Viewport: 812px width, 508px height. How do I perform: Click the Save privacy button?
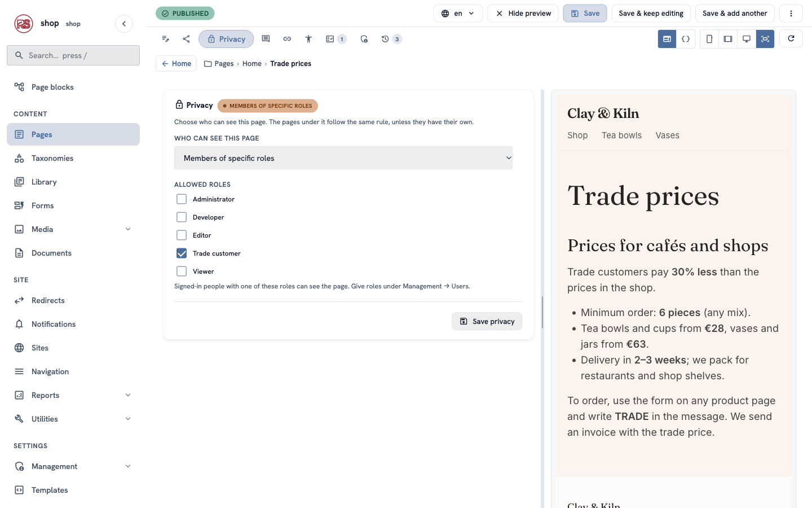(x=487, y=321)
